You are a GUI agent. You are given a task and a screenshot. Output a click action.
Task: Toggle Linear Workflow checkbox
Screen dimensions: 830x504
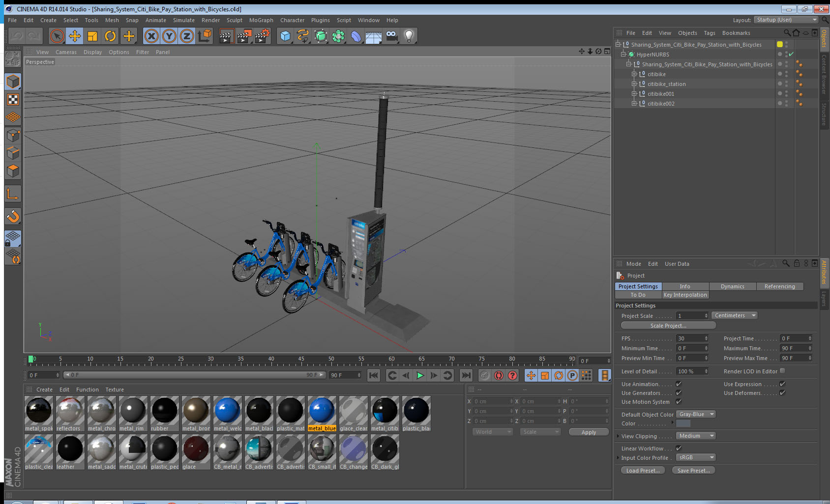click(x=679, y=448)
